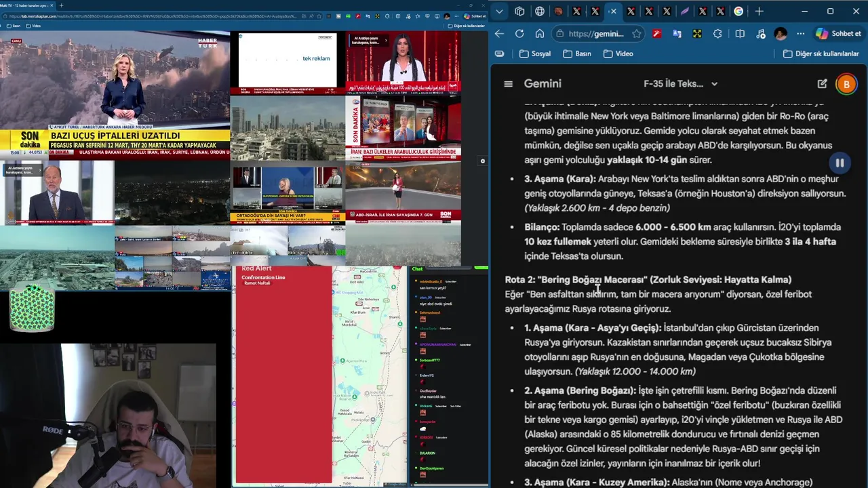Click the Gemini logo text
Screen dimensions: 868x488
click(x=542, y=83)
